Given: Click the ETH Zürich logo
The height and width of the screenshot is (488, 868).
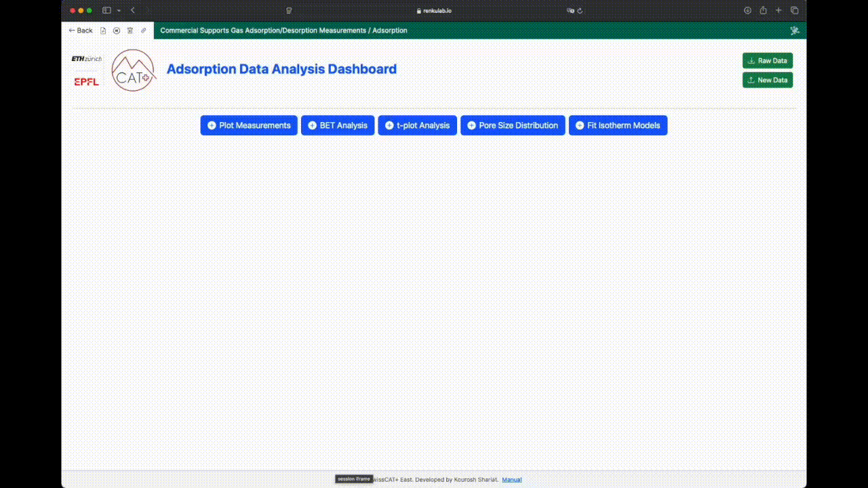Looking at the screenshot, I should click(x=87, y=59).
